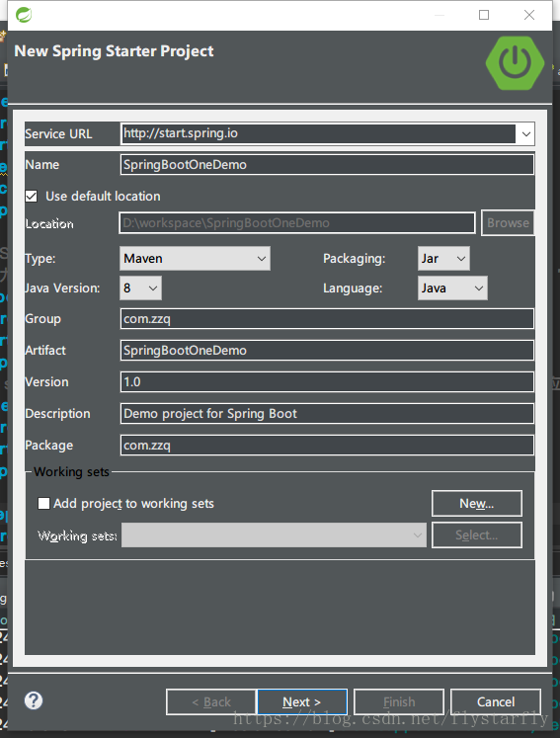Close the New Spring Starter Project dialog
The height and width of the screenshot is (738, 560).
529,15
